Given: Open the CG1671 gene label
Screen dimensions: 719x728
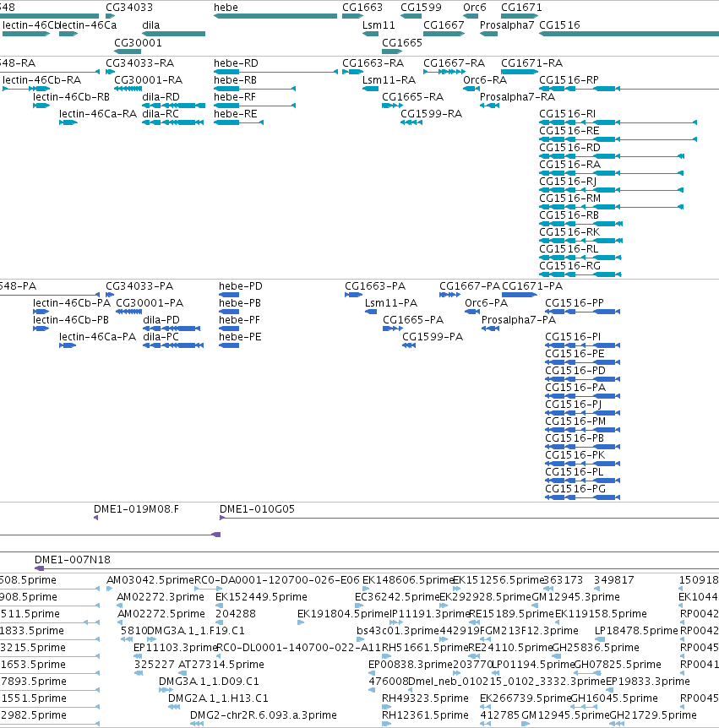Looking at the screenshot, I should click(521, 8).
